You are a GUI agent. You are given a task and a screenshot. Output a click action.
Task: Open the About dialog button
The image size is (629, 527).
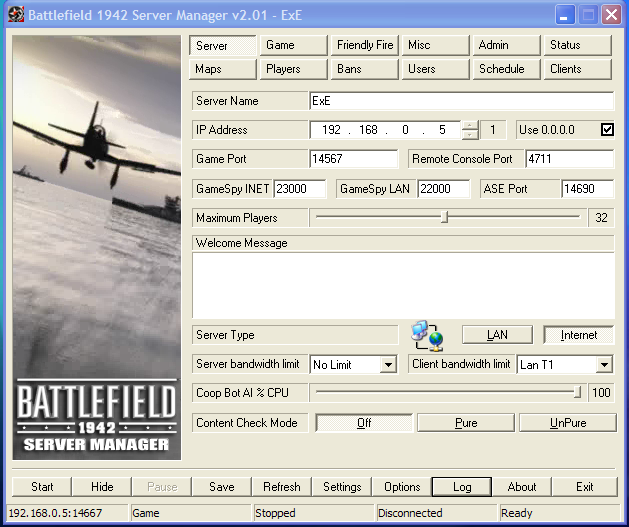(521, 487)
